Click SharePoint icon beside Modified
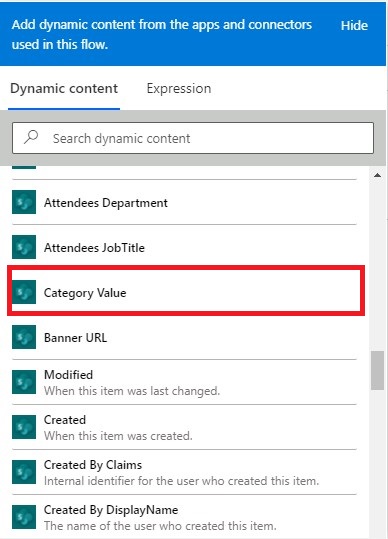The width and height of the screenshot is (388, 539). pyautogui.click(x=24, y=382)
